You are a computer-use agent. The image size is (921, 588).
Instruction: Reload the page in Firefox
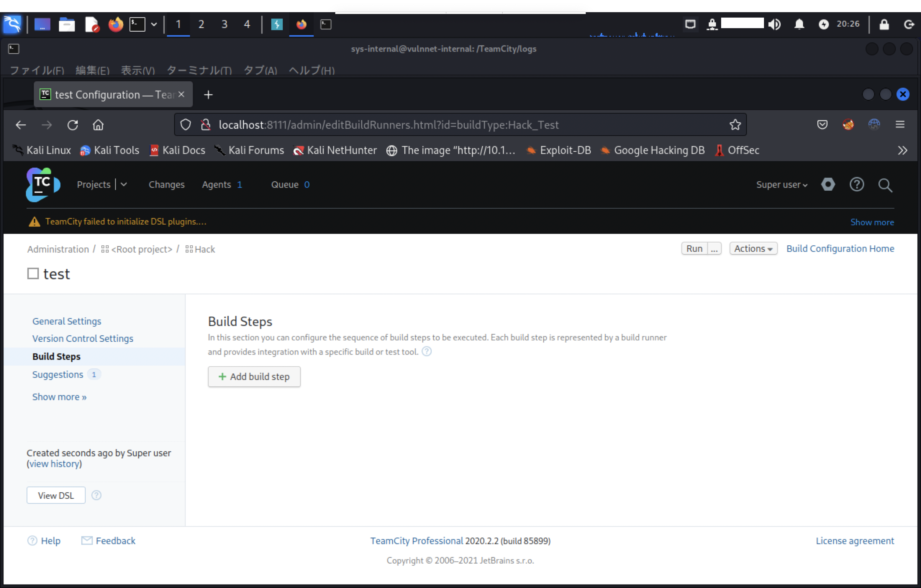[73, 125]
